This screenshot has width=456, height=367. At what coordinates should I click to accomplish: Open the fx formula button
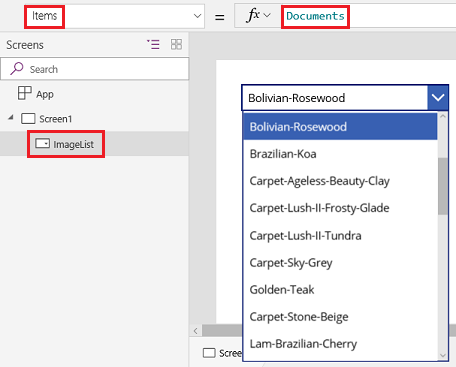click(x=252, y=15)
